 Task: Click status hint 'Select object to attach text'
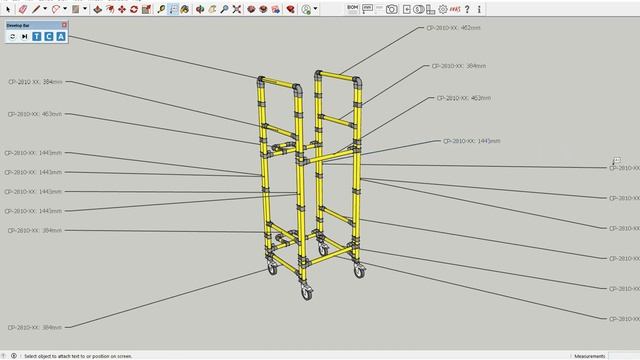click(78, 356)
